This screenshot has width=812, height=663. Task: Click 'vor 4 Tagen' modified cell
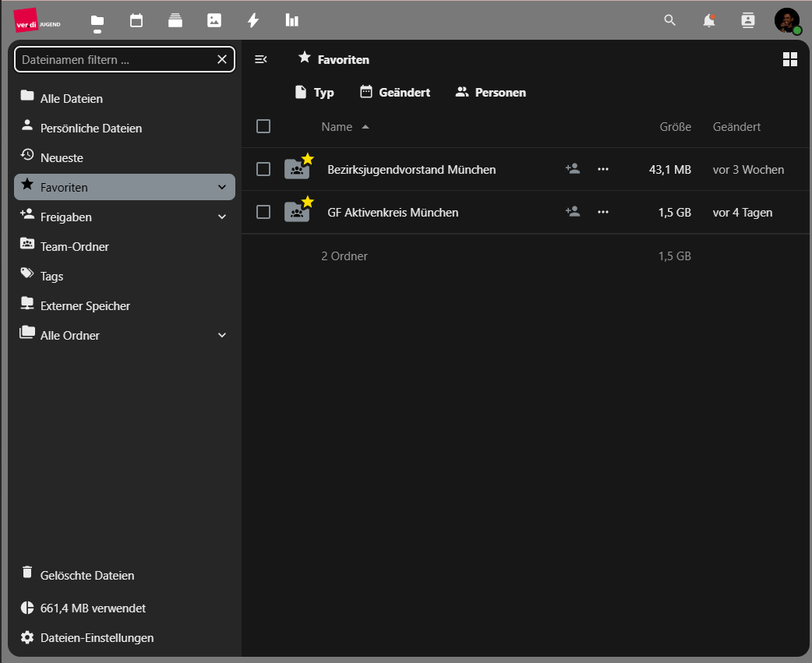pos(743,213)
